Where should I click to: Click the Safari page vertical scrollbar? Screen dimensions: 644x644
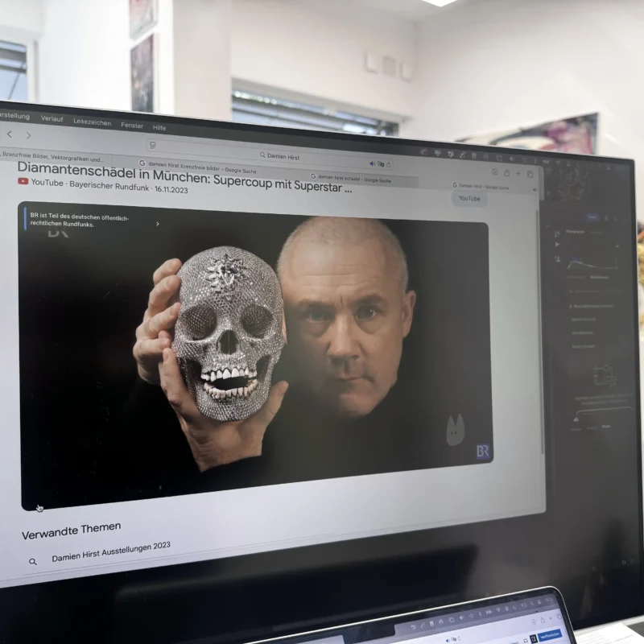541,332
